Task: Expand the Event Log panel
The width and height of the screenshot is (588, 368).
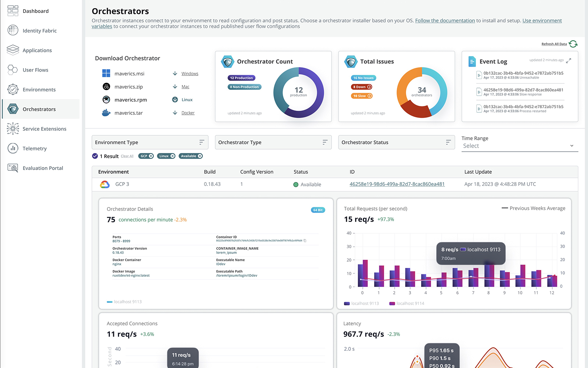Action: click(569, 61)
